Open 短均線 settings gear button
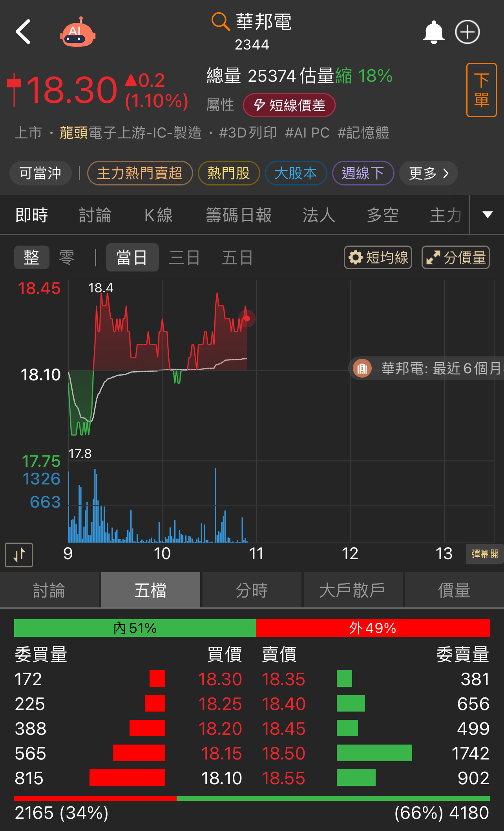The image size is (504, 831). tap(378, 257)
